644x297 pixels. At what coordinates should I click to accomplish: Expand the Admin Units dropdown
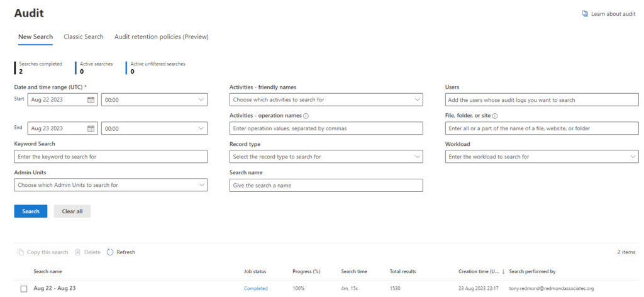coord(111,185)
